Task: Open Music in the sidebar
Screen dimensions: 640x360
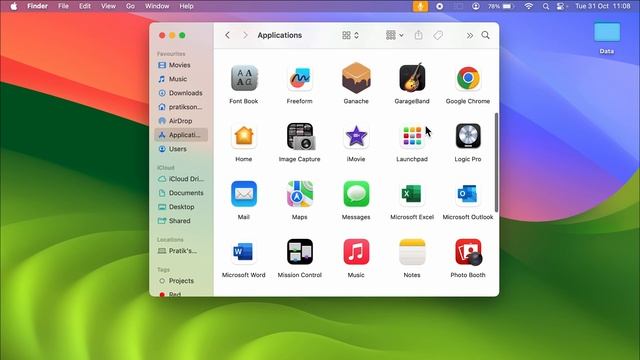Action: [x=181, y=79]
